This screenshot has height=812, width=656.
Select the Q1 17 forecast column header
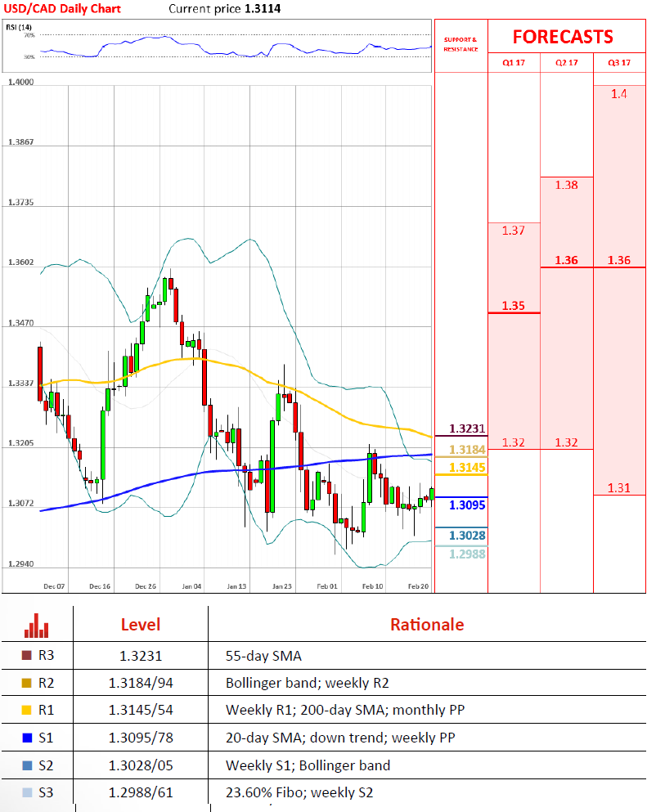[514, 63]
